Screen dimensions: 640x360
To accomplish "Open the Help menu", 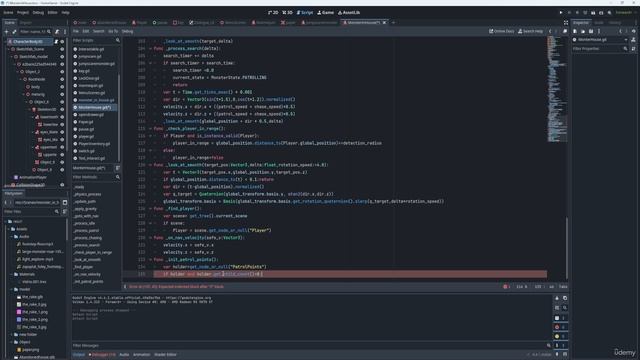I will click(x=65, y=13).
